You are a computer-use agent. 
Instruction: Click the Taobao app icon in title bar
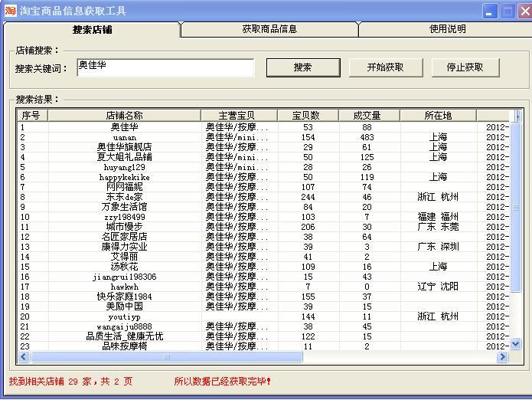pyautogui.click(x=10, y=11)
